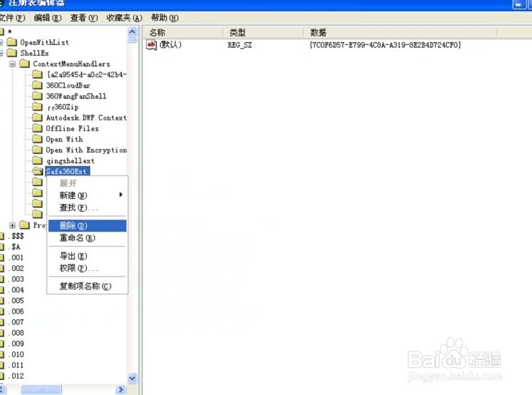The width and height of the screenshot is (532, 395).
Task: Select the (默认) value name
Action: click(170, 44)
